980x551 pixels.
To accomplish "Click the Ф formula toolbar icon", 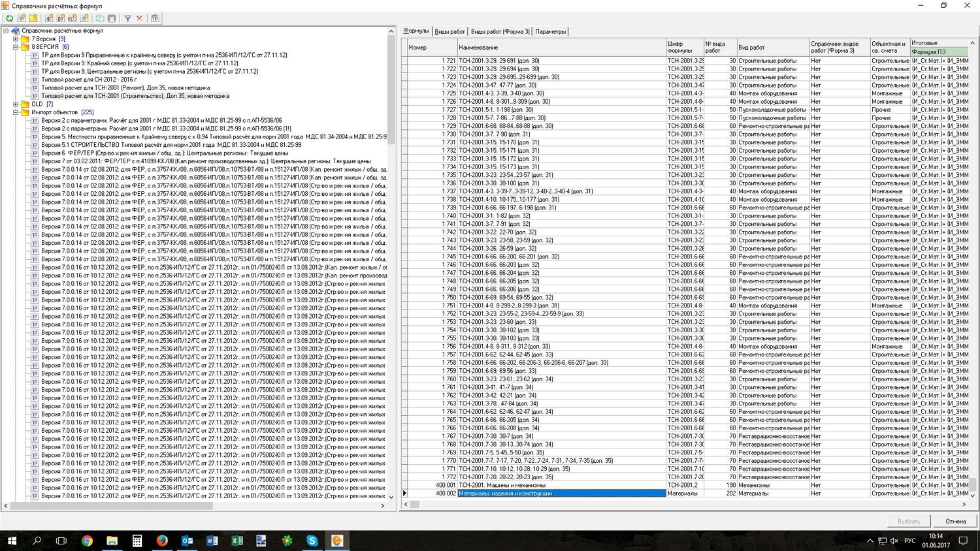I will click(x=49, y=18).
